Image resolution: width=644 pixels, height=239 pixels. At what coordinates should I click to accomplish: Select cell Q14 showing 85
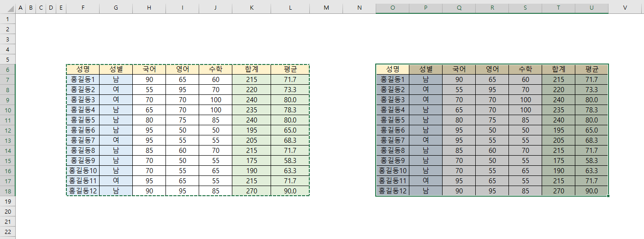(459, 150)
